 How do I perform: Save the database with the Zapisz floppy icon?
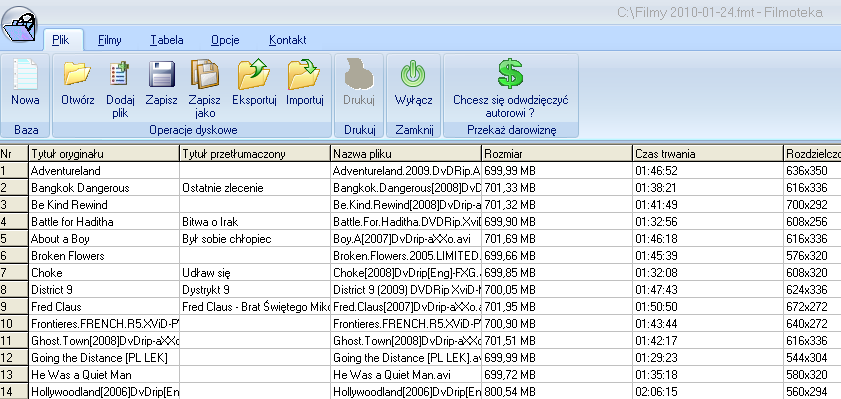point(161,74)
